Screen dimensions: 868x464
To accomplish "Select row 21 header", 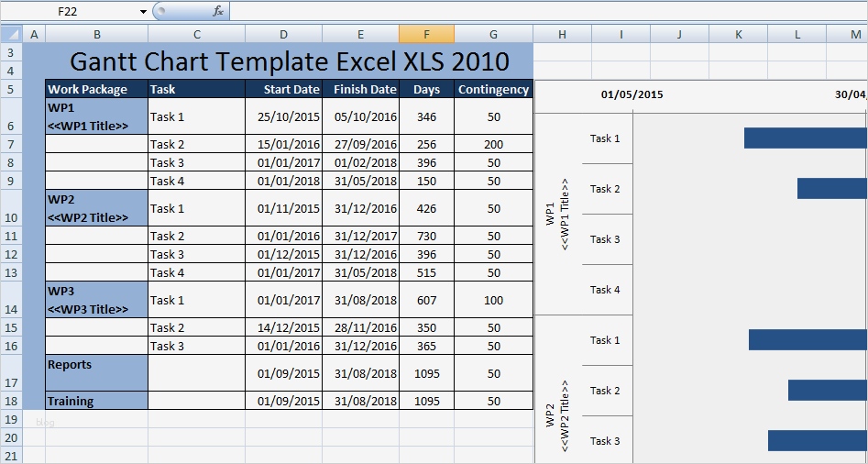I will pos(12,456).
